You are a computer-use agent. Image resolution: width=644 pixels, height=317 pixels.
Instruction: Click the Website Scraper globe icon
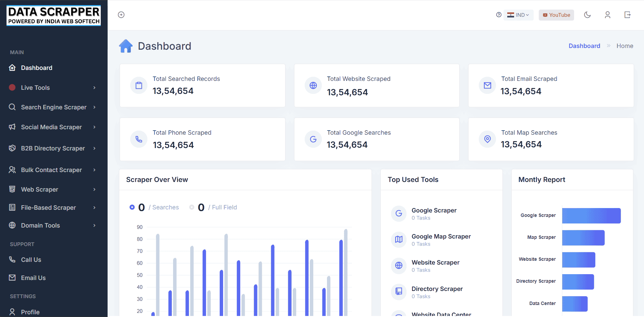pyautogui.click(x=399, y=266)
